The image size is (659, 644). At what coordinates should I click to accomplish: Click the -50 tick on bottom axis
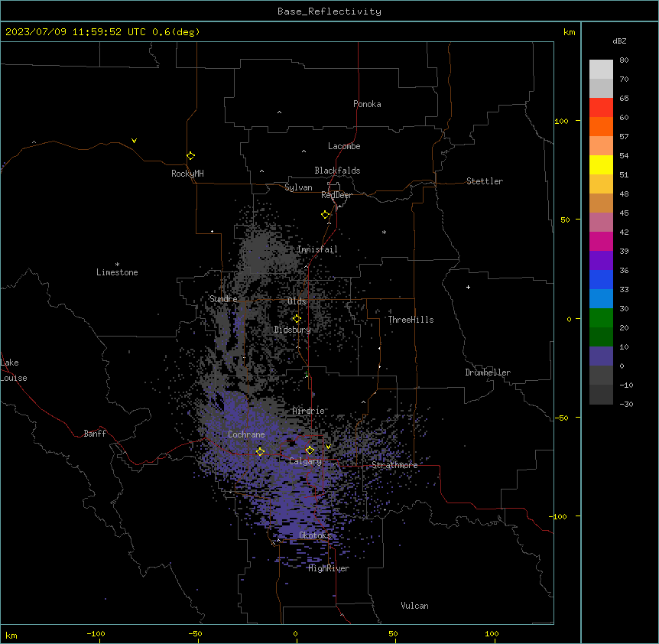click(195, 633)
